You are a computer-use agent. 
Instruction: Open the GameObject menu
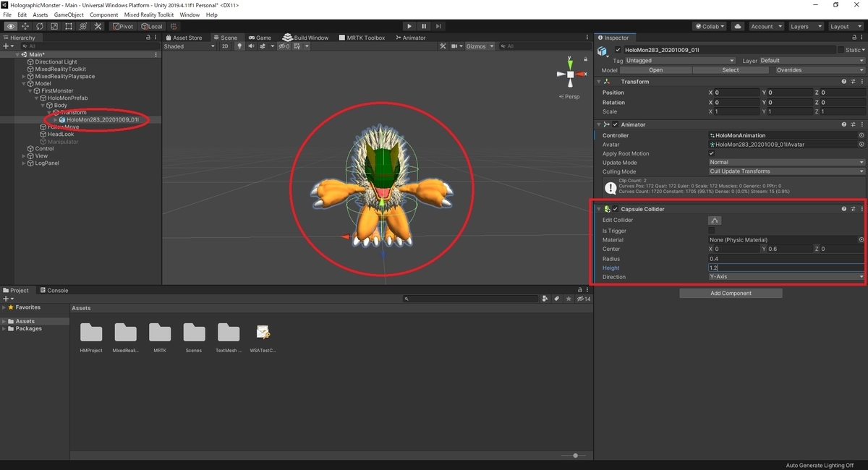(x=69, y=14)
